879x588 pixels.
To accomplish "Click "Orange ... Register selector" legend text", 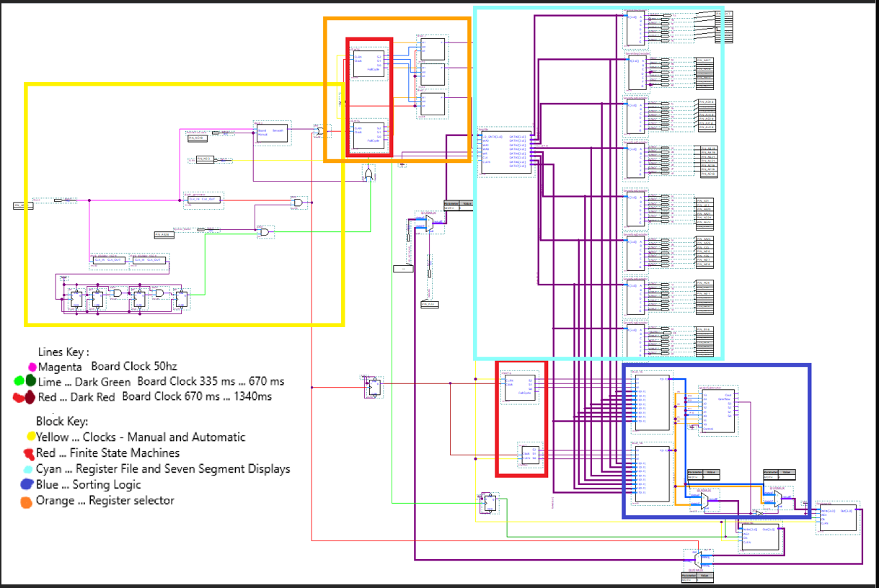I will tap(105, 501).
